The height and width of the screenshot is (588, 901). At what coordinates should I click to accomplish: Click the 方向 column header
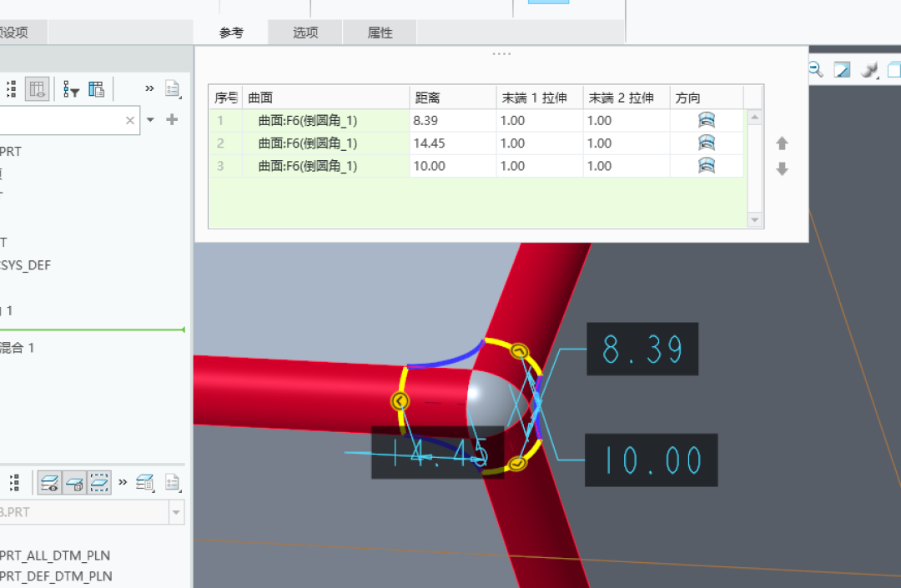tap(707, 98)
